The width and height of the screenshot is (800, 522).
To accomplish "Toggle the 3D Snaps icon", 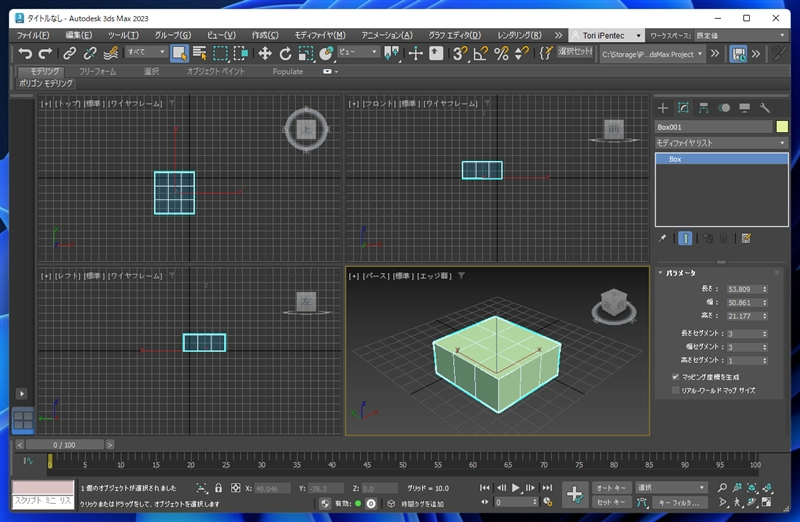I will pos(460,53).
